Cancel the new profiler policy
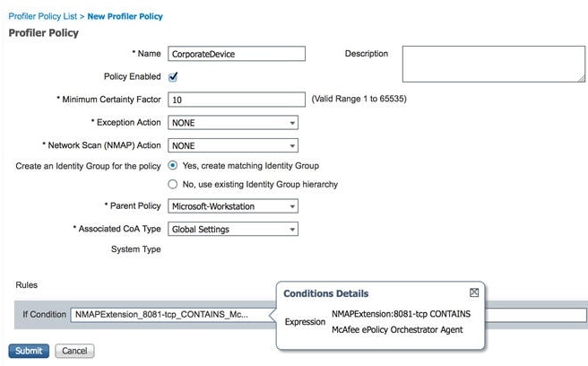Screen dimensions: 588x366 [x=74, y=351]
